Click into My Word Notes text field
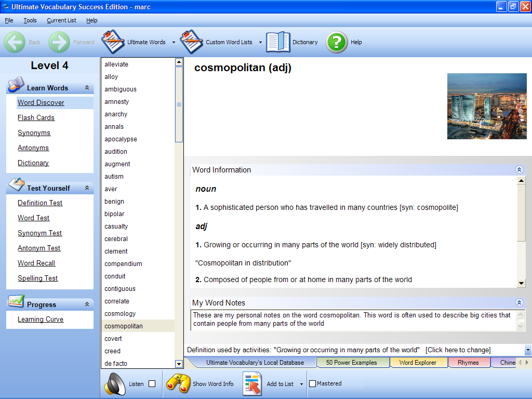532x399 pixels. click(x=353, y=320)
